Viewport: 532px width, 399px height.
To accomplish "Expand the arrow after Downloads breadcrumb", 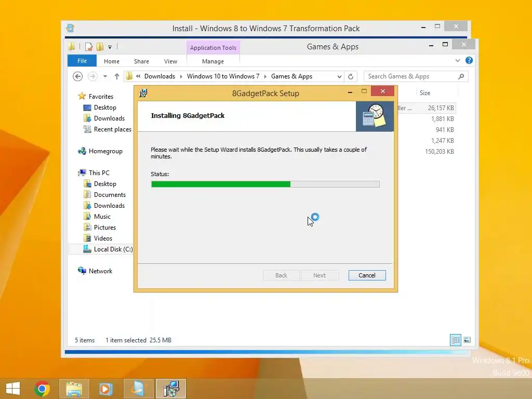I will pyautogui.click(x=181, y=76).
